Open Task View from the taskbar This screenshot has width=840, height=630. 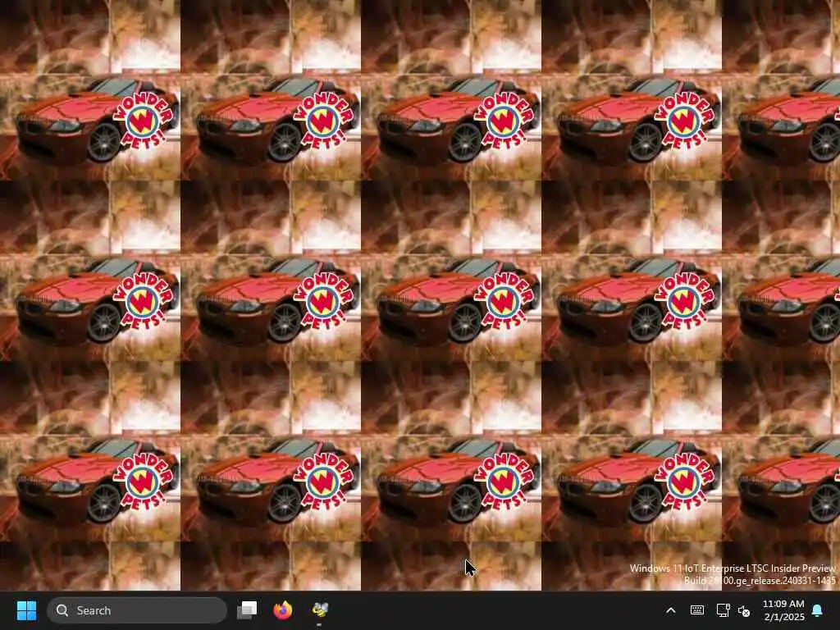pos(247,610)
